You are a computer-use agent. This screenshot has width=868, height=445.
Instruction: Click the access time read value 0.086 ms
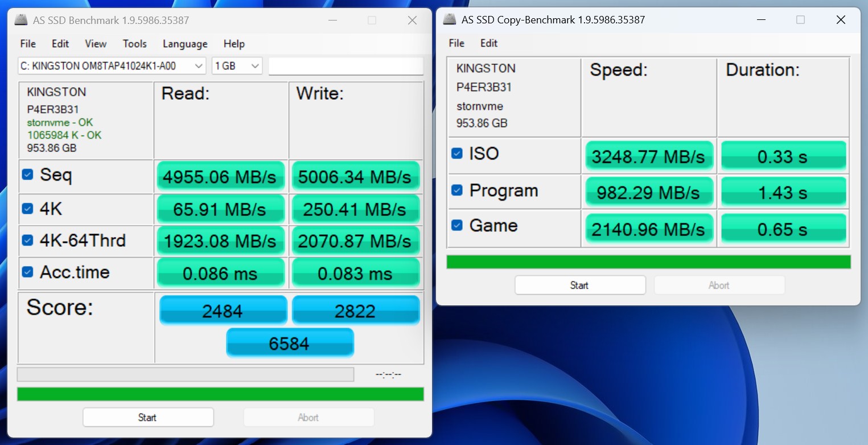click(x=220, y=273)
